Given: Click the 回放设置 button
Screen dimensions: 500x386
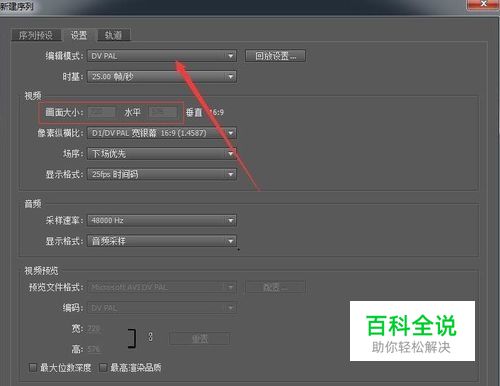Looking at the screenshot, I should click(x=275, y=56).
